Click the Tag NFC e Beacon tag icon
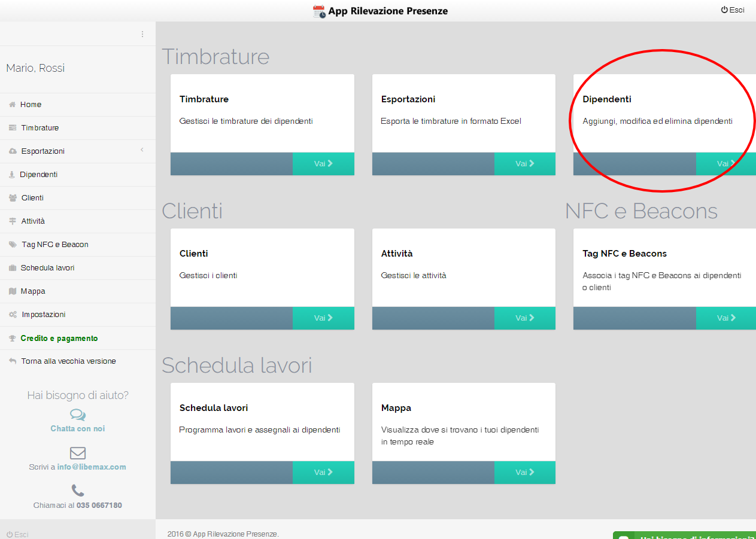Screen dimensions: 756x539 coord(13,245)
